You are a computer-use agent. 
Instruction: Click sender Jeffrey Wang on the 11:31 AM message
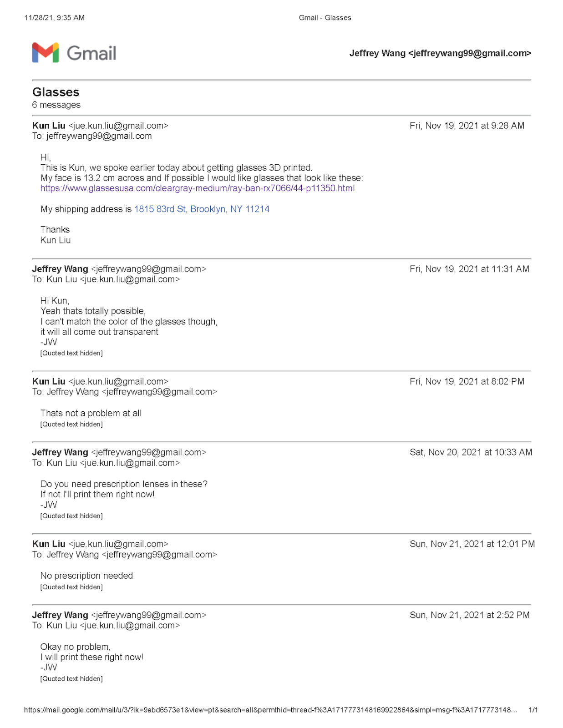pyautogui.click(x=60, y=269)
